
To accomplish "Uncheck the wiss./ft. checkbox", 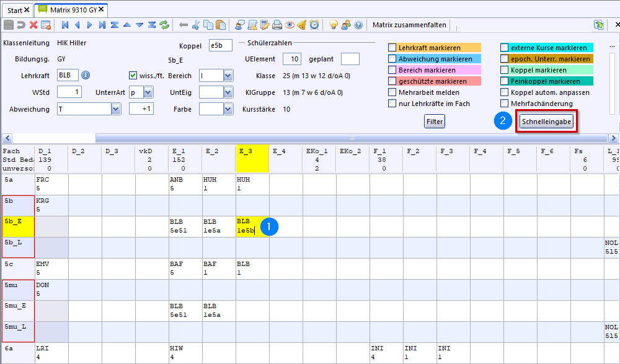I will click(x=133, y=75).
